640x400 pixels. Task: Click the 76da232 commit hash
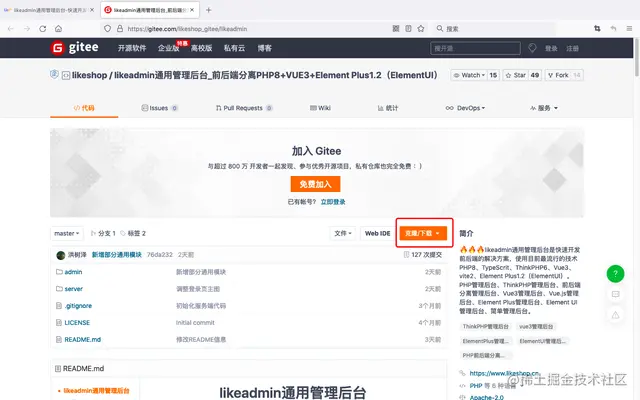[160, 255]
